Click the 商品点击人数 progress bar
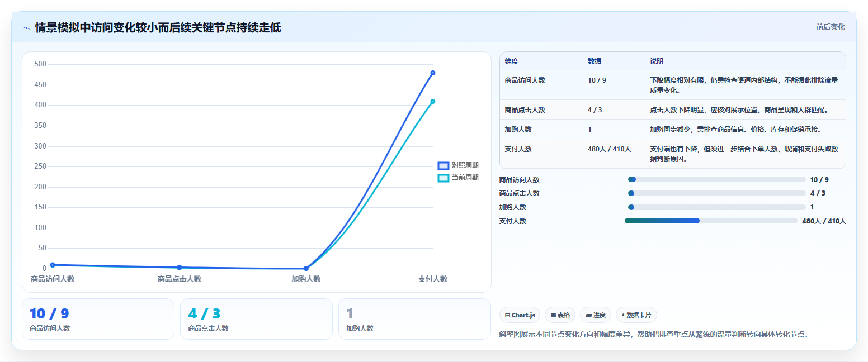This screenshot has width=868, height=362. pyautogui.click(x=717, y=193)
